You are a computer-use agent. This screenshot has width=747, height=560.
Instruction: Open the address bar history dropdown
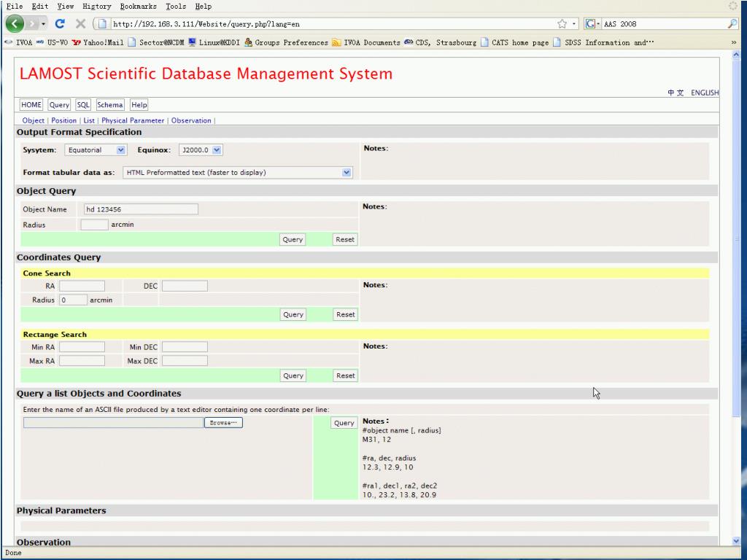click(x=573, y=24)
